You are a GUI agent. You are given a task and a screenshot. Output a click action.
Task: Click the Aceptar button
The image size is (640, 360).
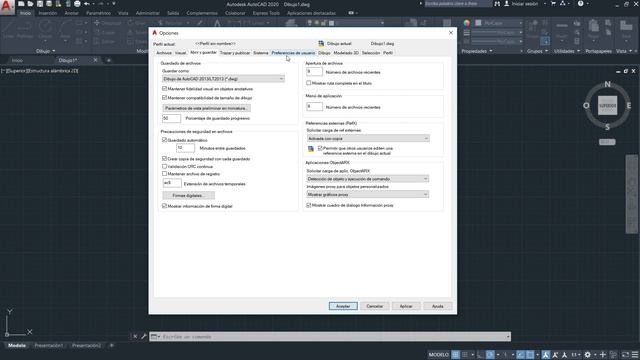click(x=343, y=306)
